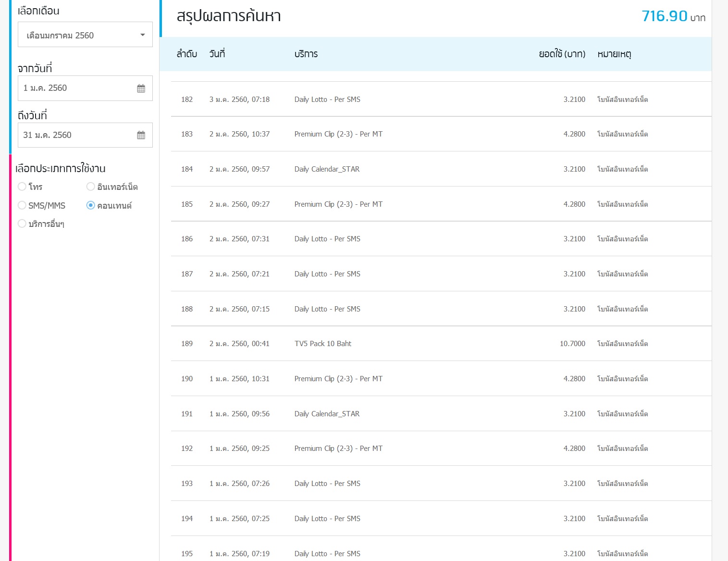Viewport: 728px width, 561px height.
Task: Click the date 2 ม.ค. 2560, 09:27
Action: coord(240,204)
